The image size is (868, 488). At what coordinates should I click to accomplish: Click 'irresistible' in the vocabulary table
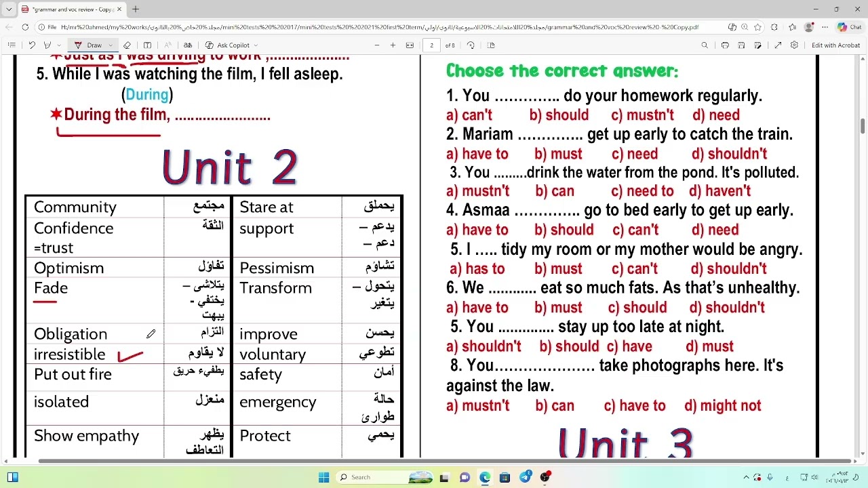[70, 354]
